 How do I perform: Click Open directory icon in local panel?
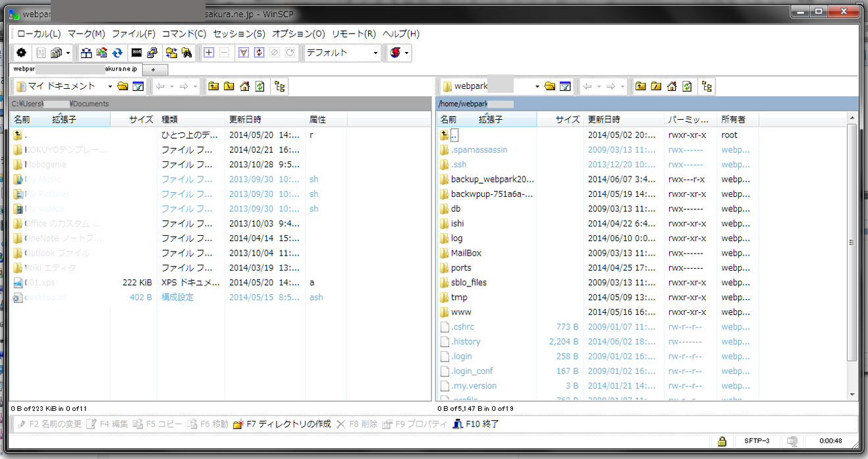point(122,86)
